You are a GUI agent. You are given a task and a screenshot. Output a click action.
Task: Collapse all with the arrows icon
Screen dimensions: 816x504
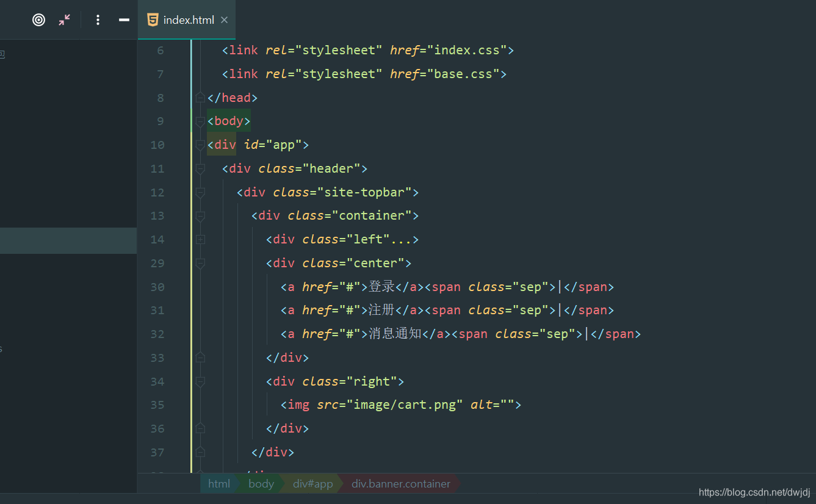(64, 20)
